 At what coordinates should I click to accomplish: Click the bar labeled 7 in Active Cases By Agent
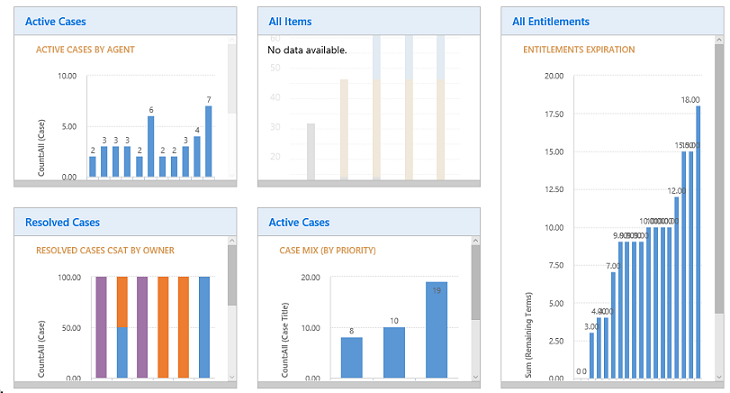point(209,142)
